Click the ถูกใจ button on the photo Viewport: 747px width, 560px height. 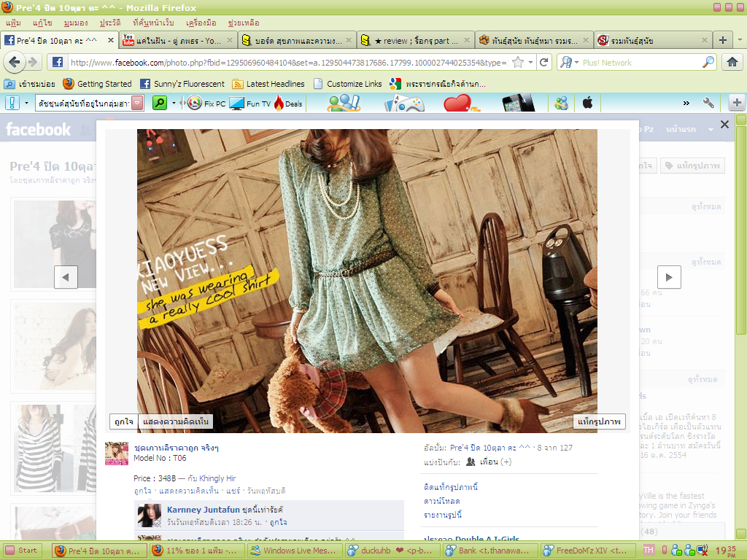123,421
